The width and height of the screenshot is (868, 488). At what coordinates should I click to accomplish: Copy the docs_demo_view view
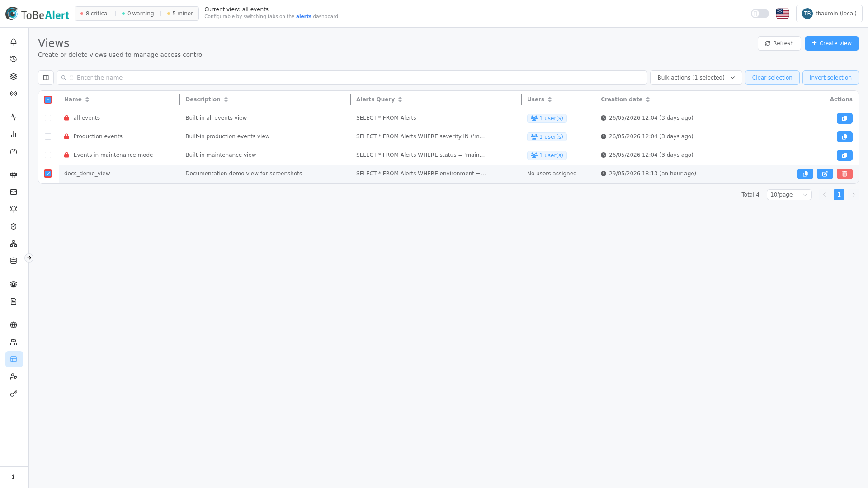click(x=805, y=174)
